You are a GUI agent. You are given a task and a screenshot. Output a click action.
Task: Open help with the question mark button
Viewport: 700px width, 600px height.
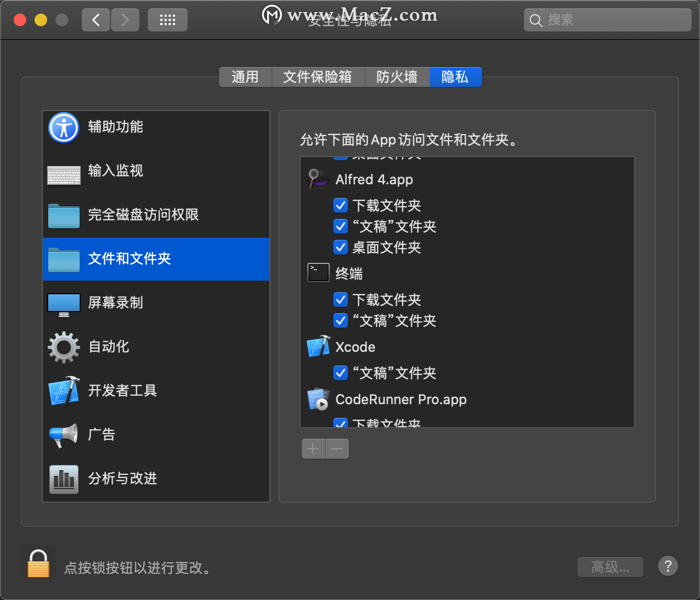[668, 566]
